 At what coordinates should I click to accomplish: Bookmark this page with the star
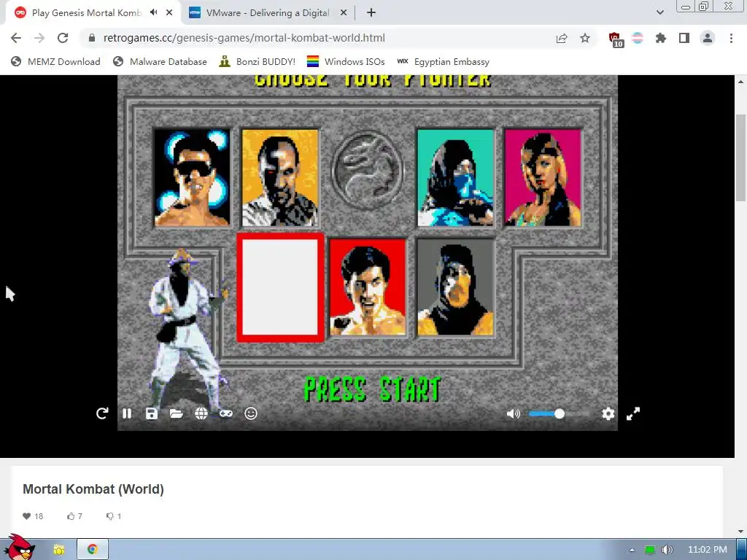pyautogui.click(x=585, y=38)
